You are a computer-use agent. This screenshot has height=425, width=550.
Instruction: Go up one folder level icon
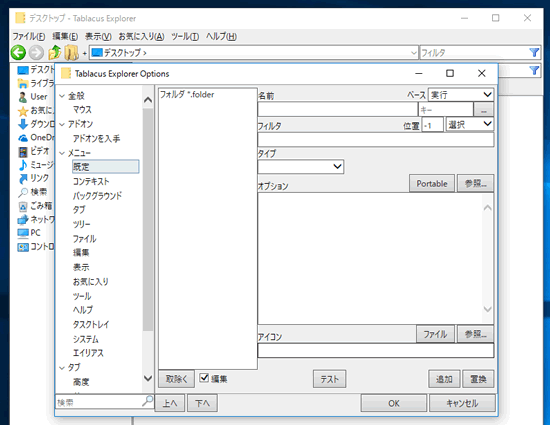pyautogui.click(x=54, y=53)
